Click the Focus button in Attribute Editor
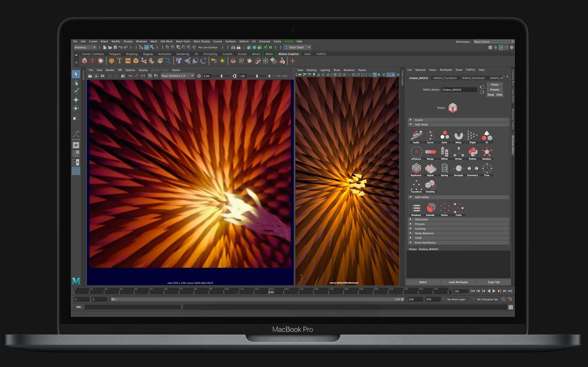 (x=495, y=85)
